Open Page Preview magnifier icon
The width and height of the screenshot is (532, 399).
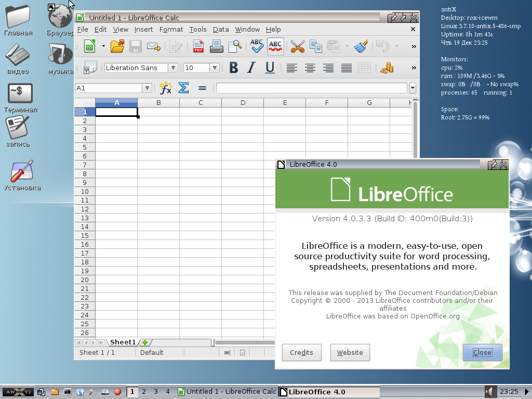click(235, 46)
